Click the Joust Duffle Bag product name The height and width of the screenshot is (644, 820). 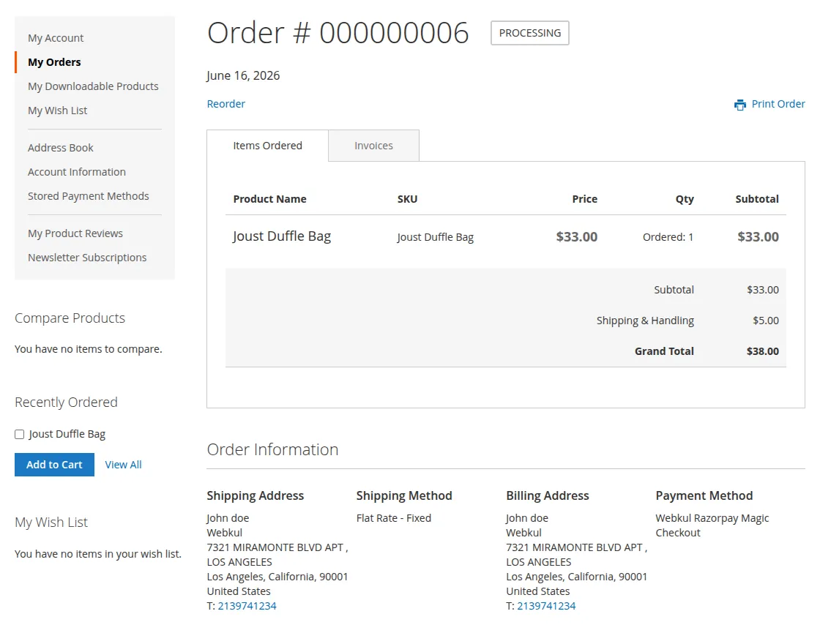click(x=282, y=236)
